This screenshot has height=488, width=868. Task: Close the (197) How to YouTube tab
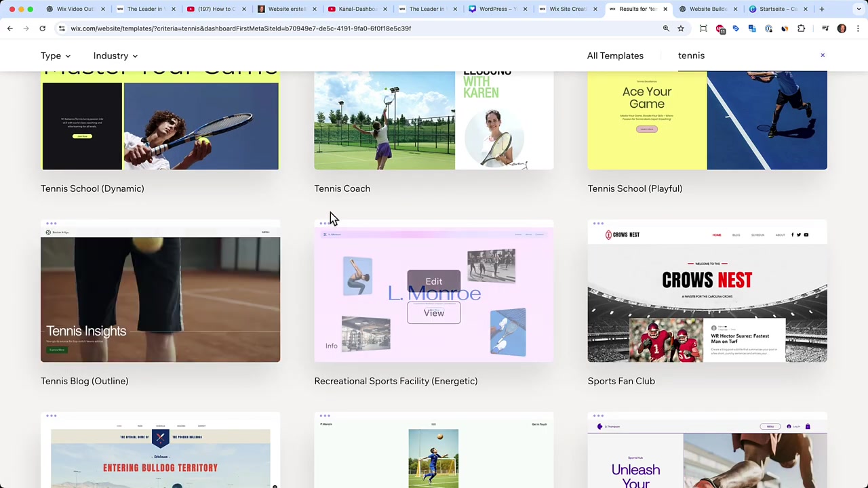[243, 9]
